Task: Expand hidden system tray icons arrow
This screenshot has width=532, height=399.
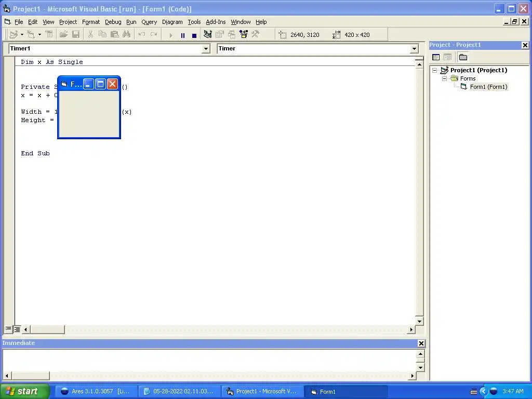Action: click(x=484, y=392)
